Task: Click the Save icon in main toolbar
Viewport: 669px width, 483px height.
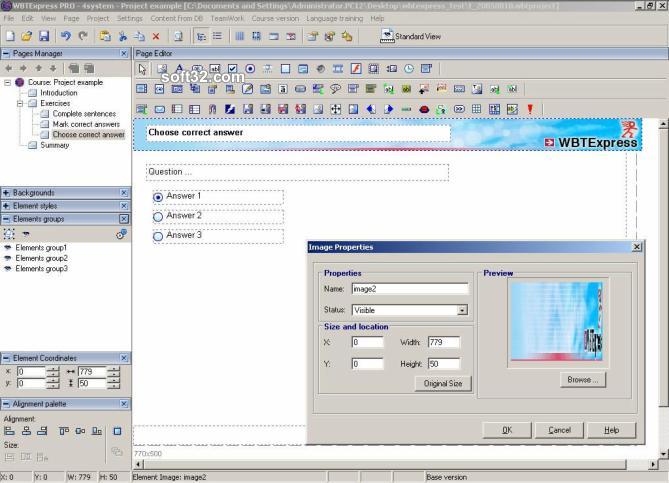Action: tap(43, 36)
